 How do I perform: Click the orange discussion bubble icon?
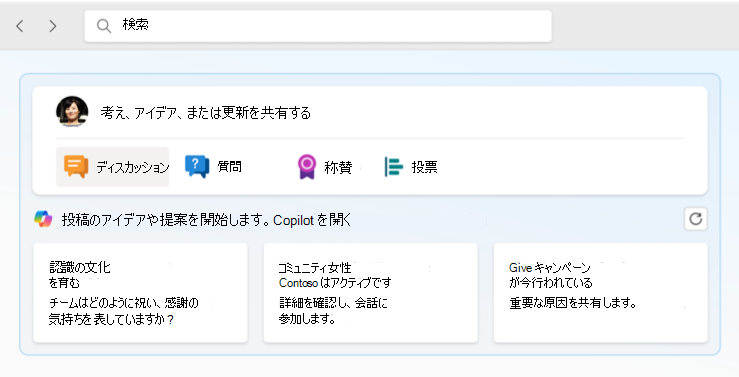[76, 166]
